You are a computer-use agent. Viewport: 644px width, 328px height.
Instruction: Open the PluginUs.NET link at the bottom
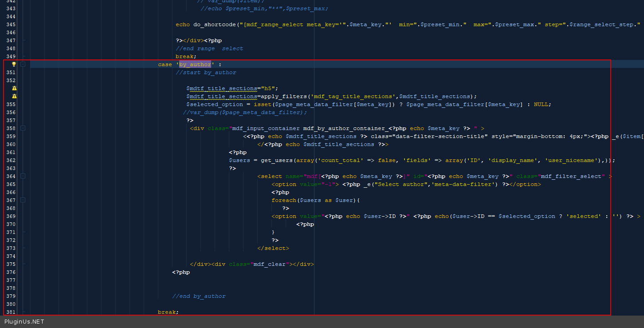point(24,322)
